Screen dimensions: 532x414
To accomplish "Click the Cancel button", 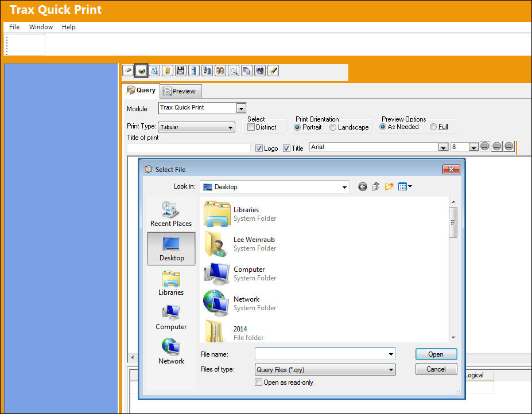I will (436, 369).
